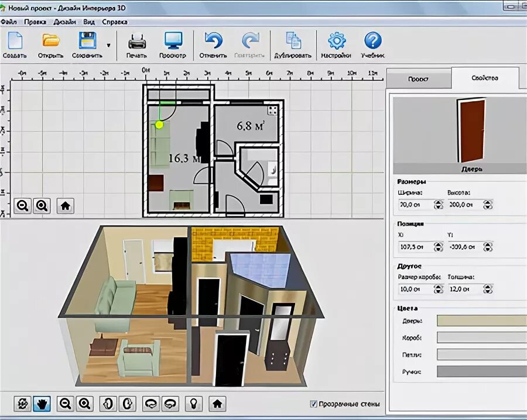Screen dimensions: 527x420
Task: Select the Свойства tab
Action: (x=485, y=78)
